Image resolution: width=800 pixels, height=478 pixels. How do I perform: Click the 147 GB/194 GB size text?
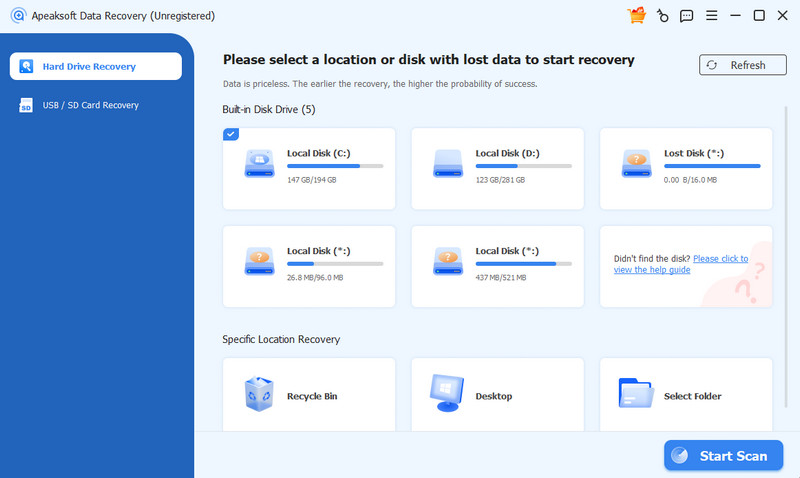pos(312,180)
